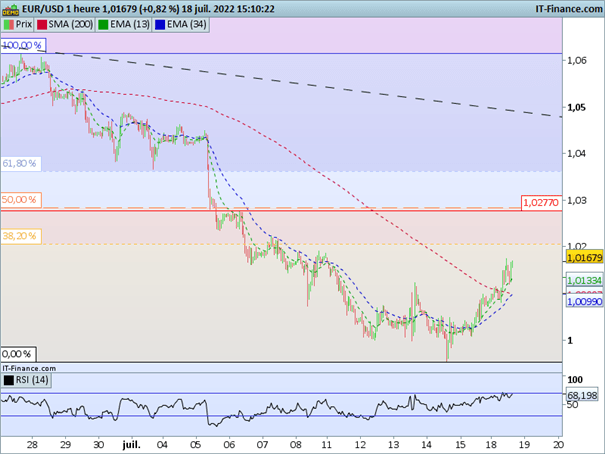Screen dimensions: 605x454
Task: Click the red 1,02770 price level tag
Action: pyautogui.click(x=541, y=203)
